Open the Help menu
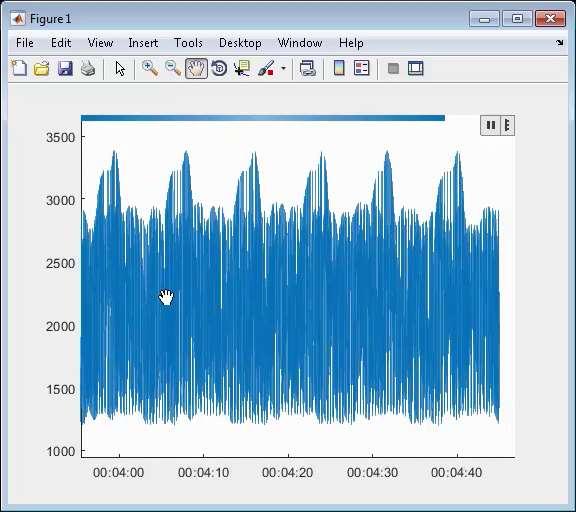The width and height of the screenshot is (576, 512). (351, 43)
